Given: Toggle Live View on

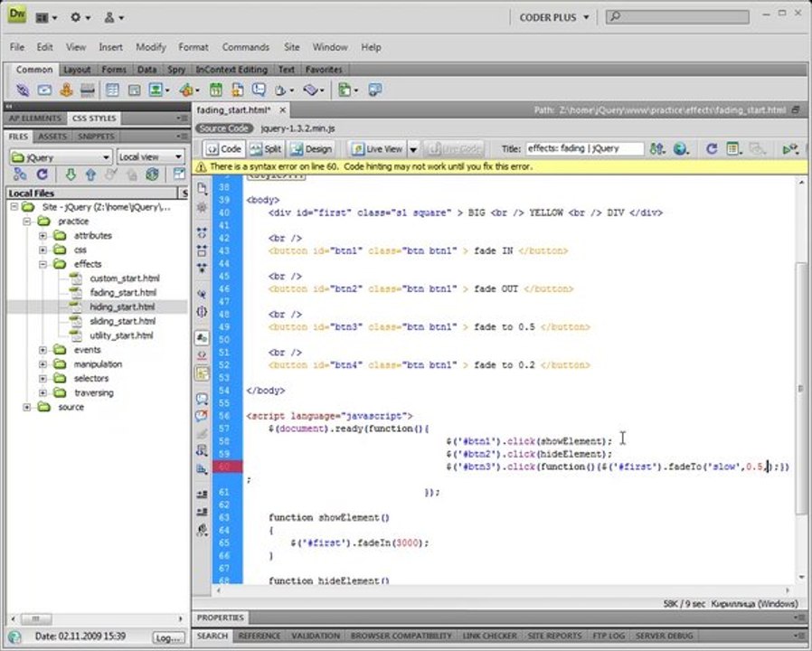Looking at the screenshot, I should click(x=377, y=149).
